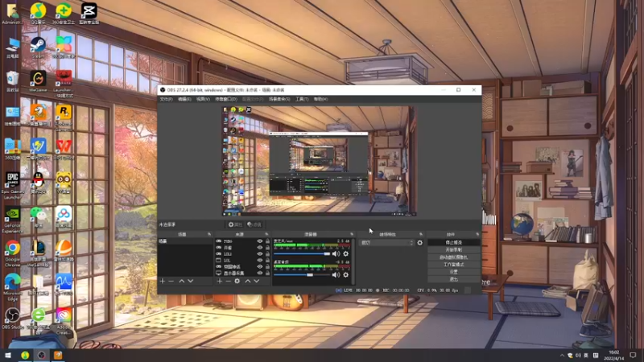Viewport: 644px width, 362px height.
Task: Start the virtual camera with 启动虚拟摄像机
Action: point(453,257)
